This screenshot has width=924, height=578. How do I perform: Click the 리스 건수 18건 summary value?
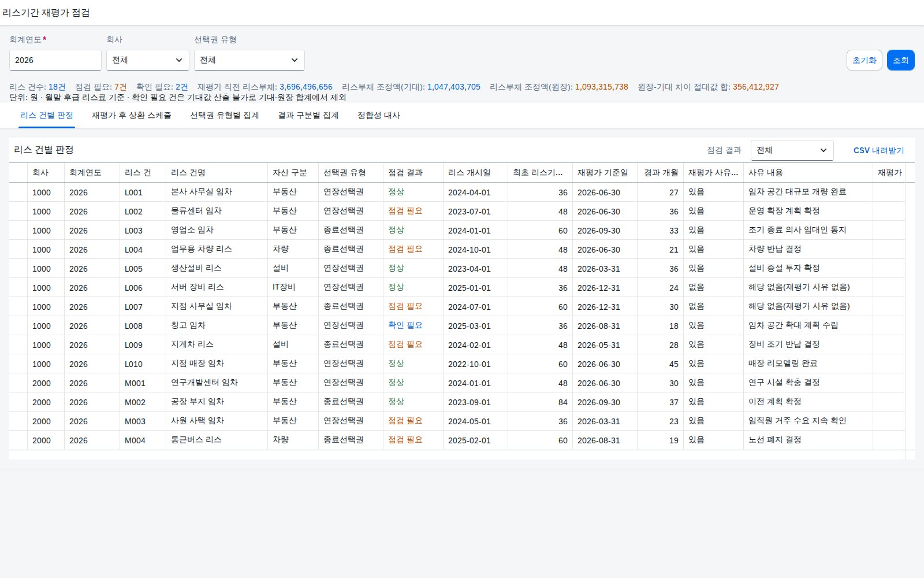click(x=57, y=87)
